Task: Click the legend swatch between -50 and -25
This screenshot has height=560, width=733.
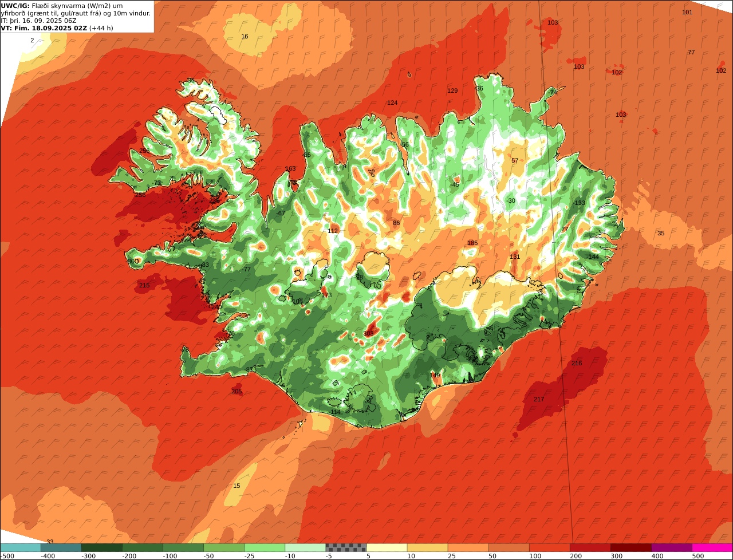Action: point(223,548)
